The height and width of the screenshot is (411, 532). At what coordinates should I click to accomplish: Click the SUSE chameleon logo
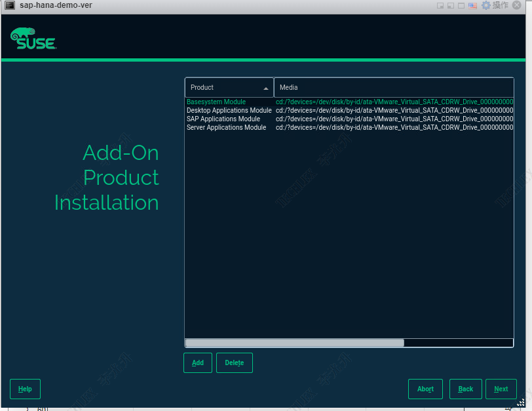coord(33,39)
